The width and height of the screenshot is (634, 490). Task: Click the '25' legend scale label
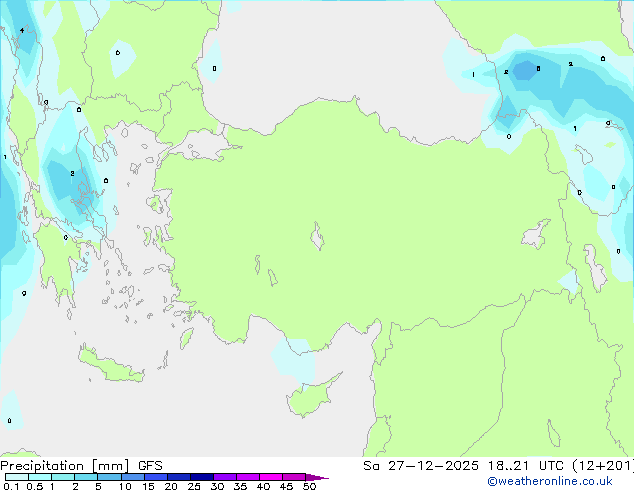pyautogui.click(x=194, y=486)
